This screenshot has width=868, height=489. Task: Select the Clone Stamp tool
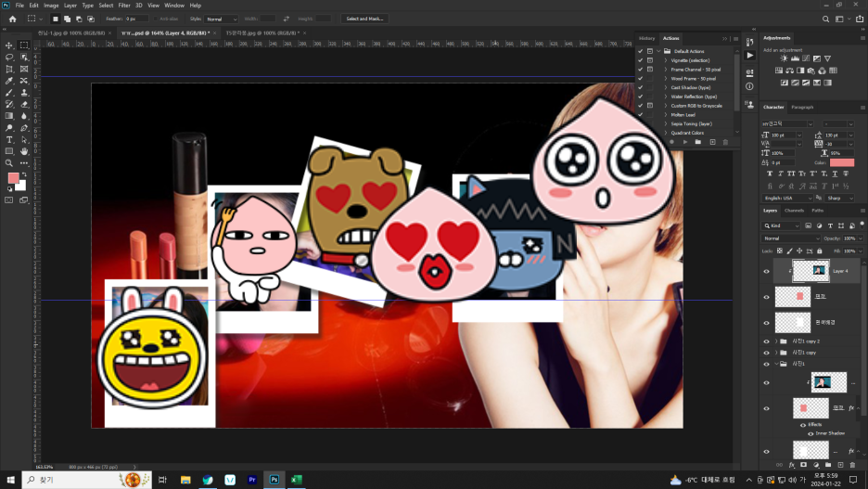[24, 93]
